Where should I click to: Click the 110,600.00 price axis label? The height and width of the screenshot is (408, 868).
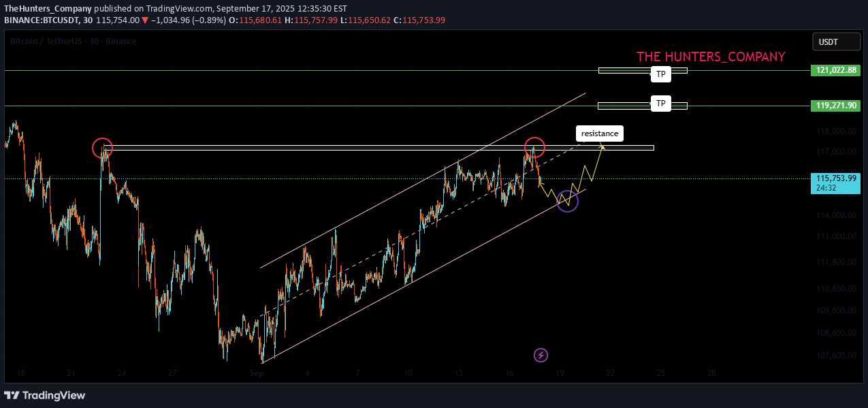point(836,289)
